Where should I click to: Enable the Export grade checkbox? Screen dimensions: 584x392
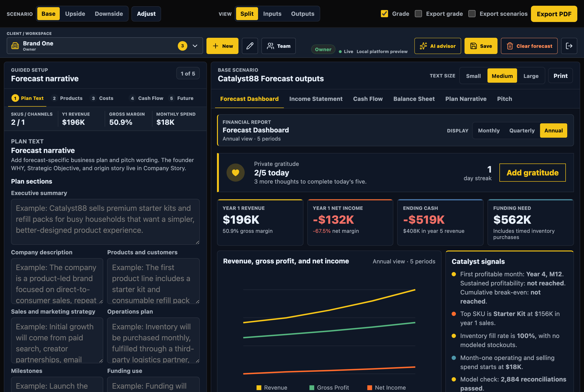pos(418,14)
